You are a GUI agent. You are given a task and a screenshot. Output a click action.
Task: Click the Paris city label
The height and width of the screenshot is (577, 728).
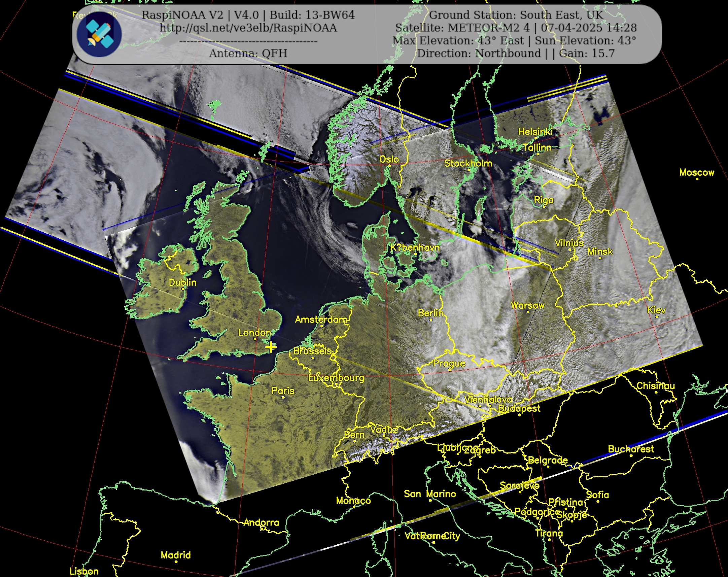(283, 391)
